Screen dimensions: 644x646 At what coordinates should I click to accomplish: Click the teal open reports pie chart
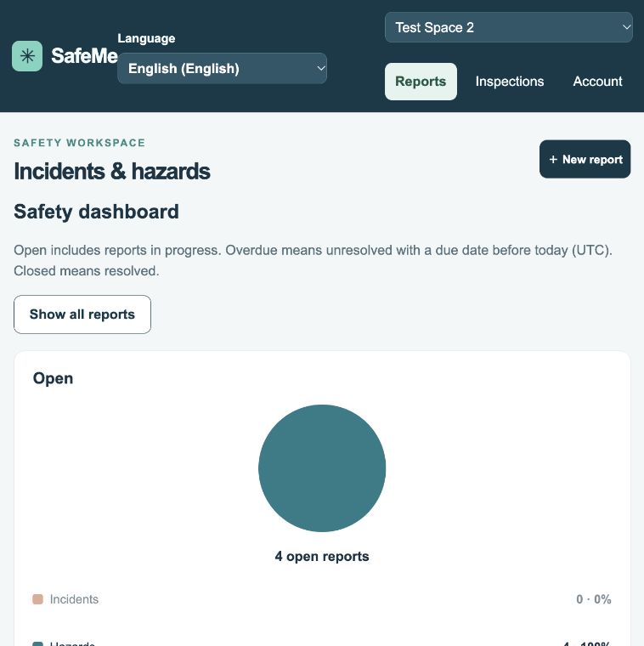click(322, 468)
